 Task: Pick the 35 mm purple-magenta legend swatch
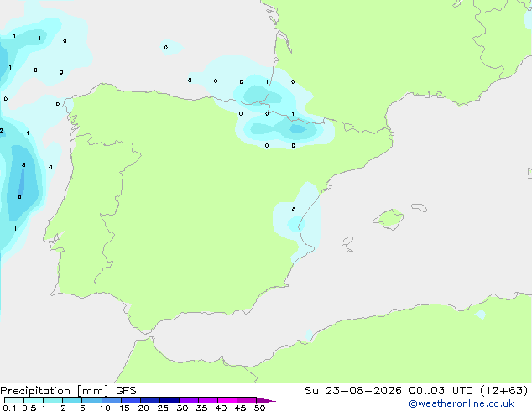(208, 400)
